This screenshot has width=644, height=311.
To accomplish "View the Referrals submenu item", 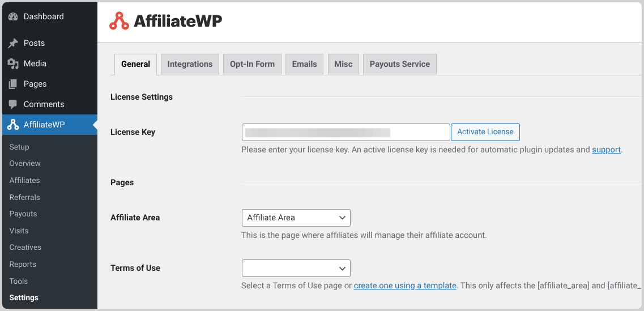I will pos(25,197).
